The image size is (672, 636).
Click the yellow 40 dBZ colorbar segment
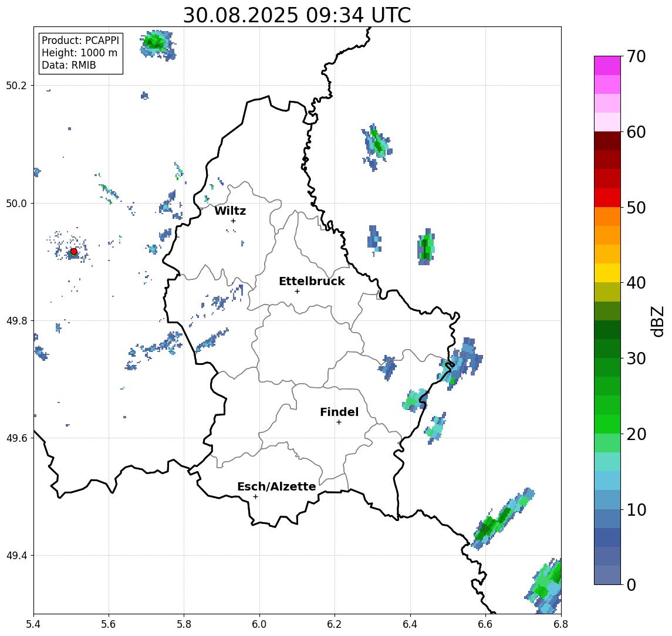point(607,273)
